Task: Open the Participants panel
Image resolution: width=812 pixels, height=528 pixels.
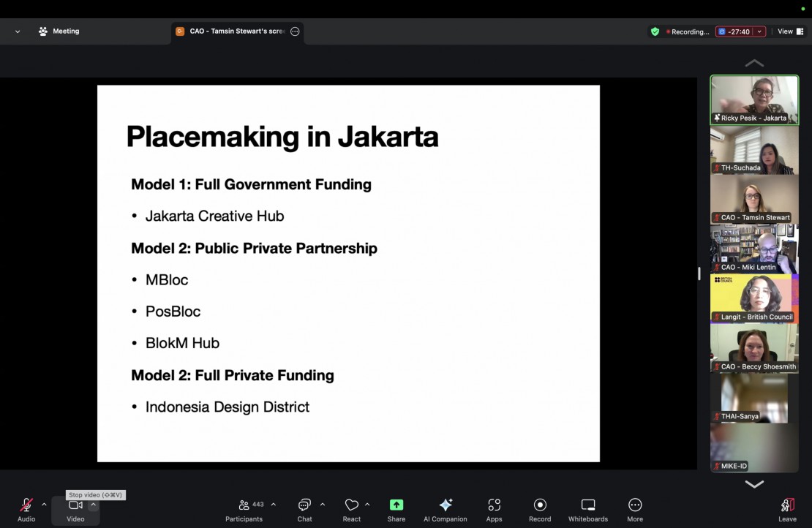Action: (x=244, y=508)
